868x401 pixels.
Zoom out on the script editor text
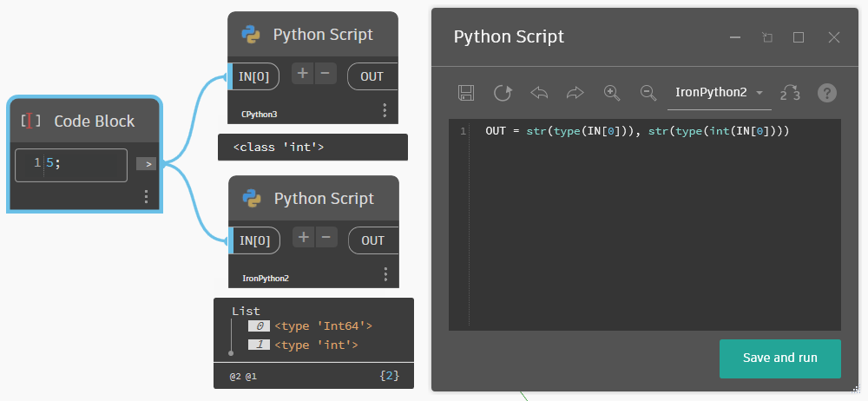point(648,93)
